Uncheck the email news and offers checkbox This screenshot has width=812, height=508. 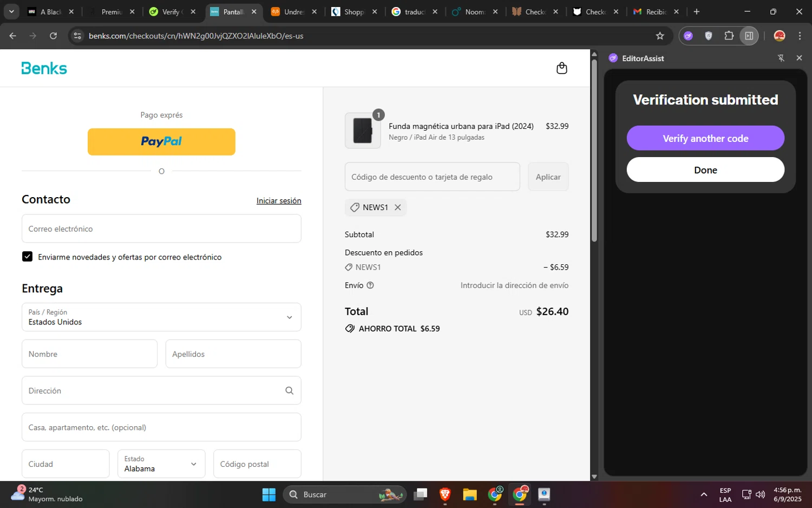(x=27, y=257)
